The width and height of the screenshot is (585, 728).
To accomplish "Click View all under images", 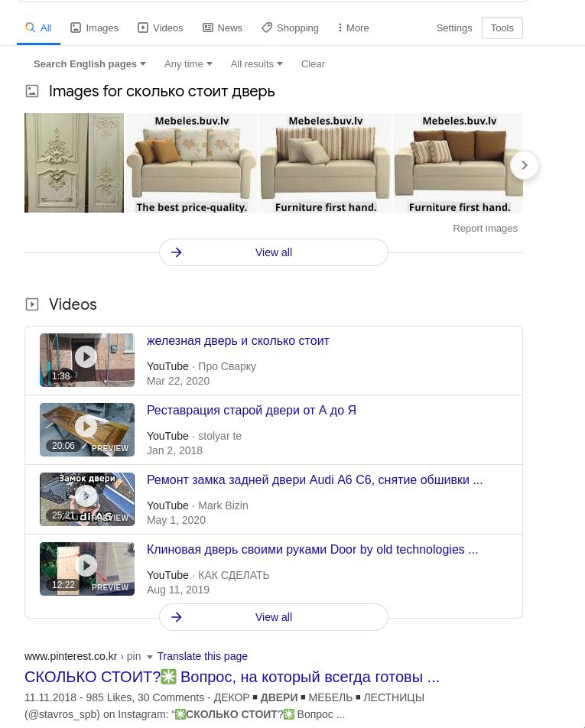I will tap(274, 252).
